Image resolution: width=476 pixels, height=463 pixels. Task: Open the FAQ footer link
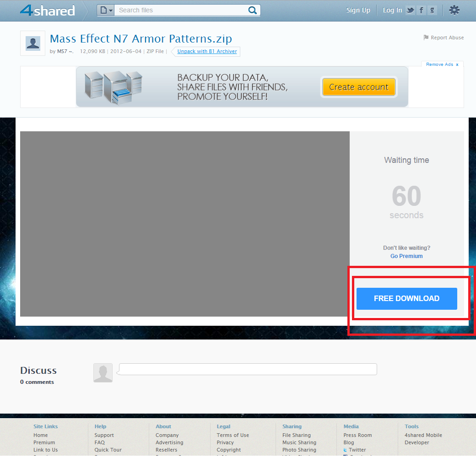(x=100, y=442)
